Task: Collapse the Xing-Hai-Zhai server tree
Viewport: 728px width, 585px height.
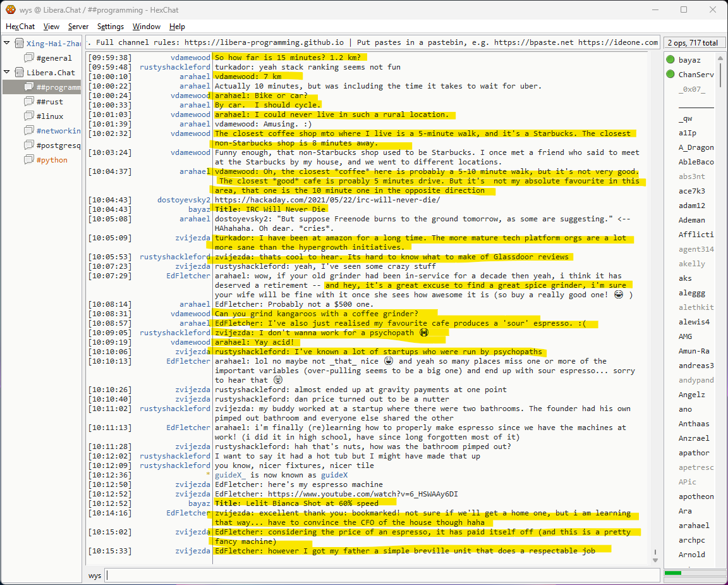Action: click(7, 43)
